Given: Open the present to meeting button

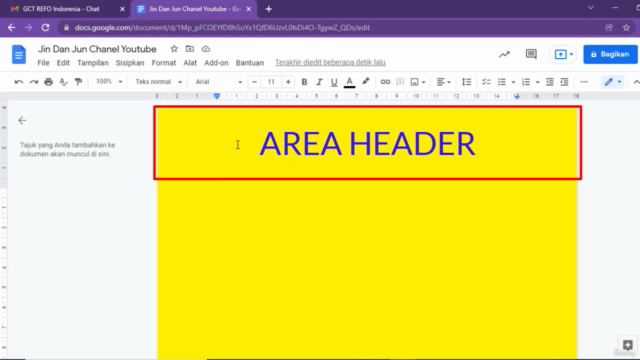Looking at the screenshot, I should pyautogui.click(x=564, y=54).
